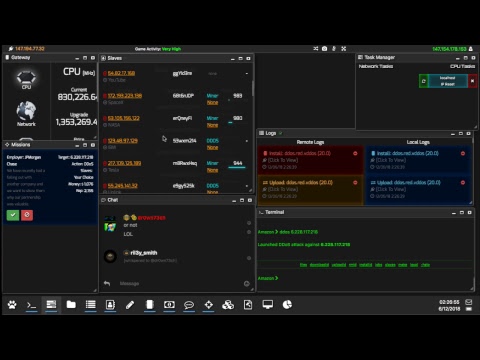This screenshot has height=360, width=480.
Task: Click to view the remote Install log
Action: click(x=283, y=160)
